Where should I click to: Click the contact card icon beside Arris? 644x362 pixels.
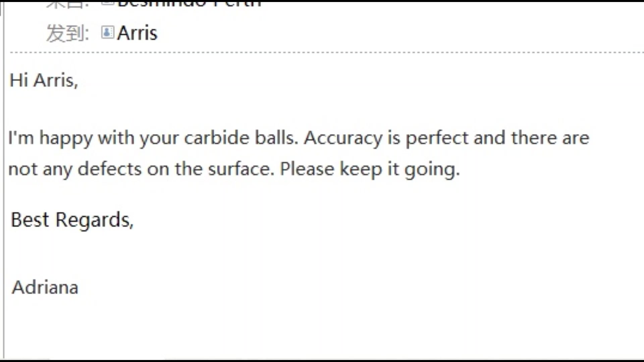tap(107, 33)
